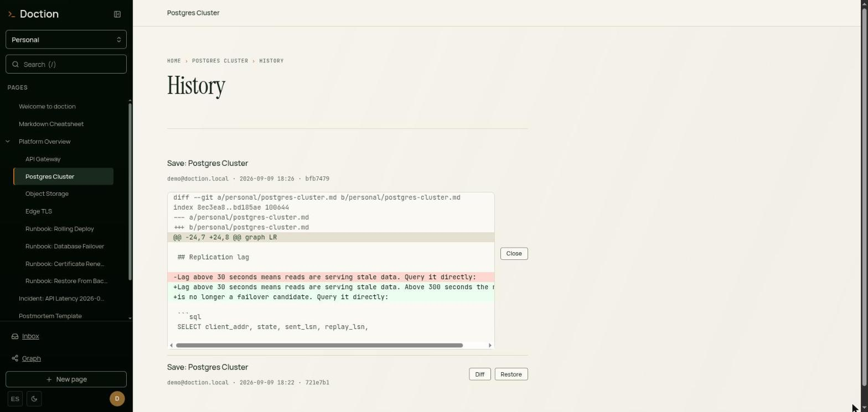
Task: Create a New page
Action: pos(66,379)
